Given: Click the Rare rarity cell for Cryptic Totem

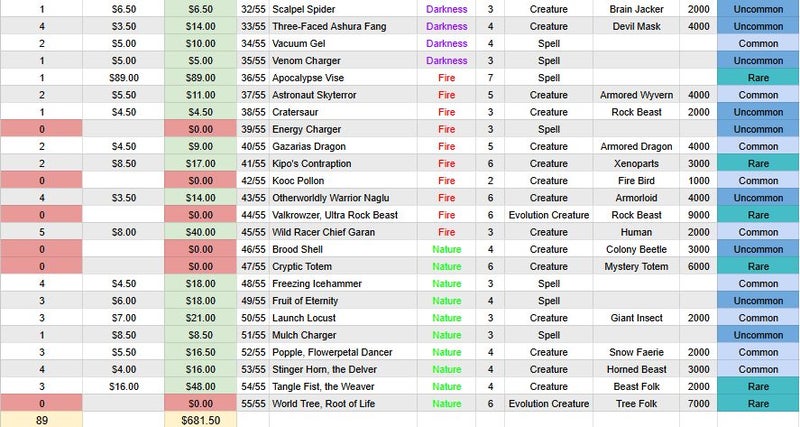Looking at the screenshot, I should [x=758, y=266].
